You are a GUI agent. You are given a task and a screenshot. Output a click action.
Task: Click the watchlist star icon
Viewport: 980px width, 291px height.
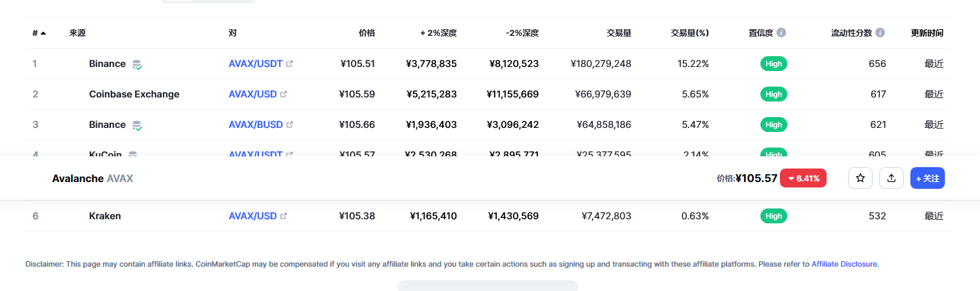[x=860, y=178]
